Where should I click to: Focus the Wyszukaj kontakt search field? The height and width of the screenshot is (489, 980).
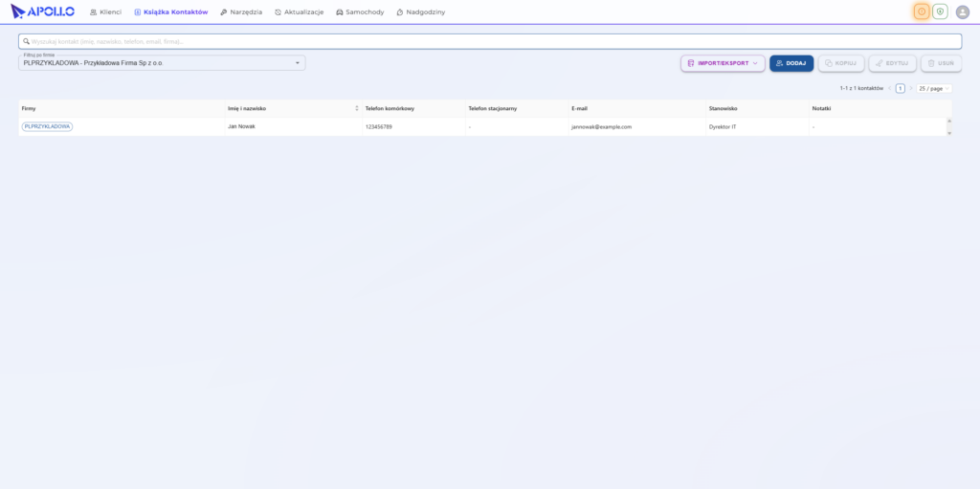(x=490, y=41)
